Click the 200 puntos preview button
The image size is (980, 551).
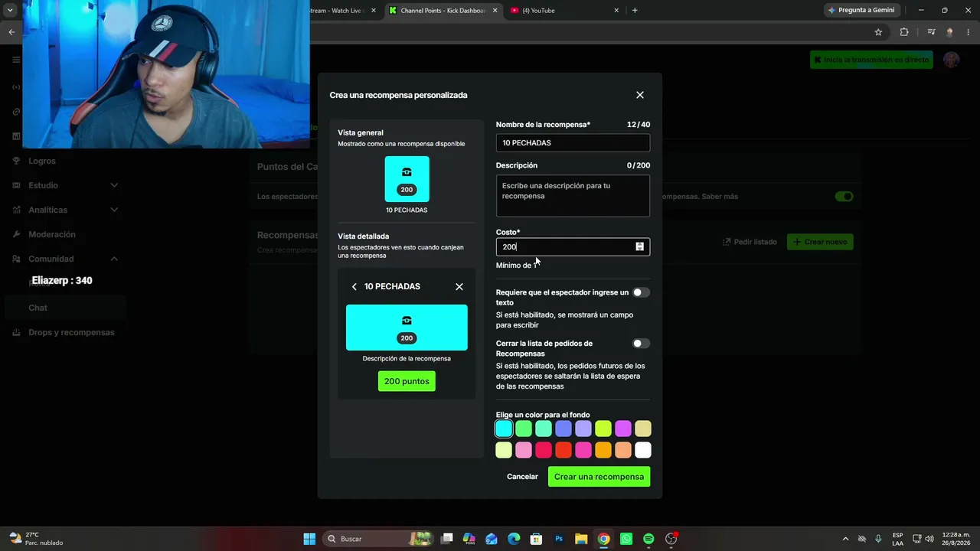tap(407, 381)
